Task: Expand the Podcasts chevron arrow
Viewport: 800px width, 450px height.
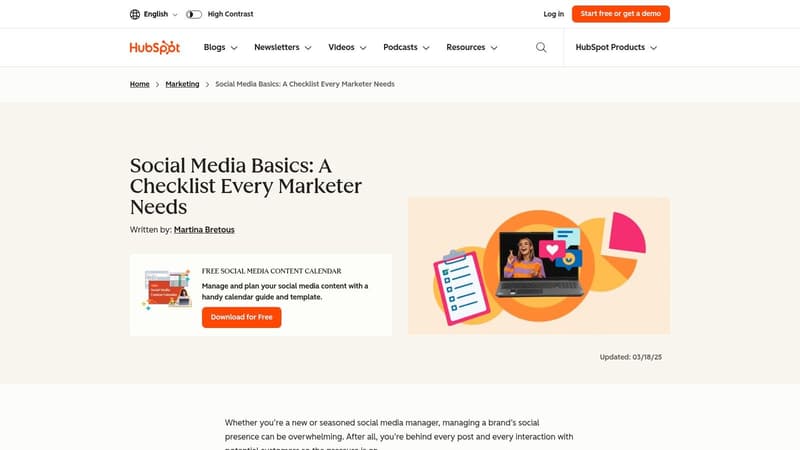Action: (426, 48)
